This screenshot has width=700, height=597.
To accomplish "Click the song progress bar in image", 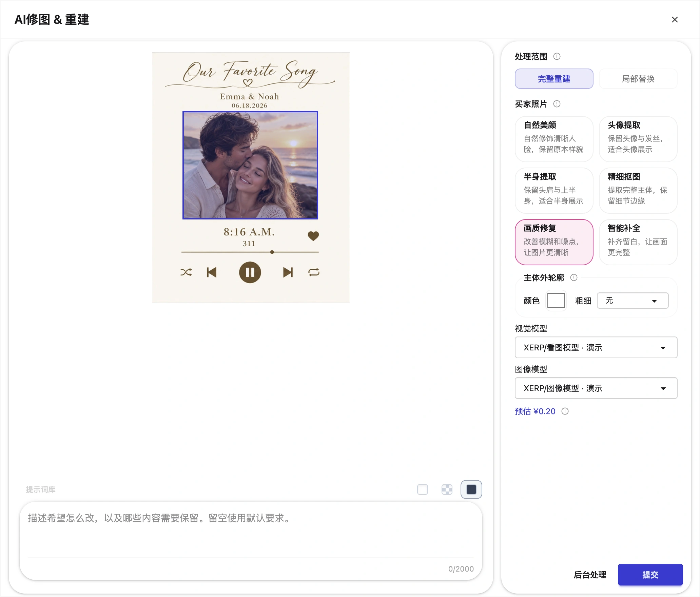I will point(250,252).
